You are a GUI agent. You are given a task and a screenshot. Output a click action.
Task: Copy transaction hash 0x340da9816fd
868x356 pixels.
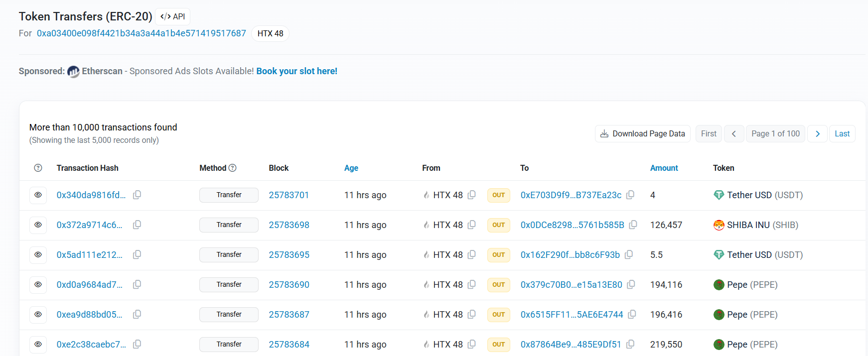tap(137, 195)
